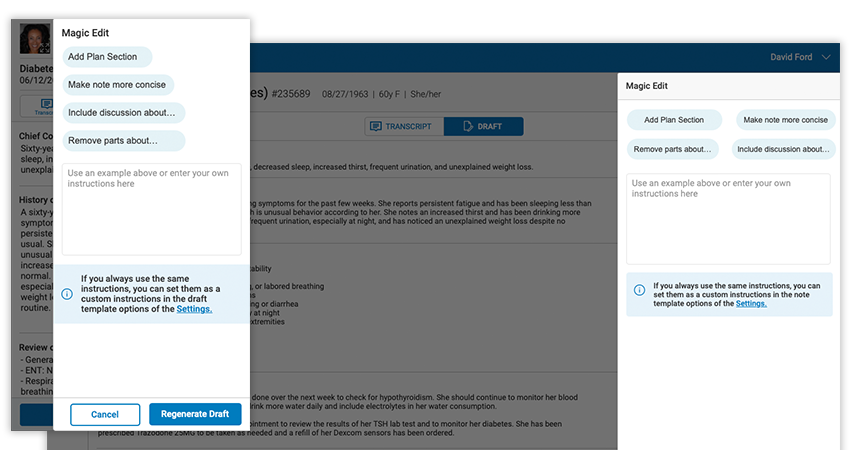850x450 pixels.
Task: Click the transcript icon in the mobile view
Action: point(44,103)
